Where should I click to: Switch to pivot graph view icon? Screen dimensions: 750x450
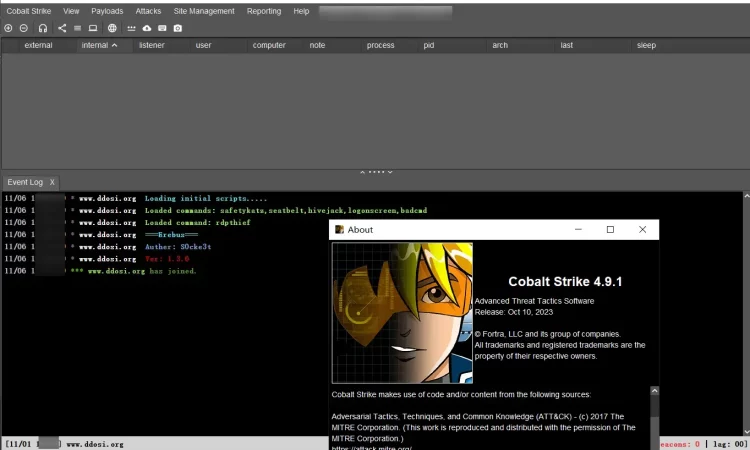(62, 28)
